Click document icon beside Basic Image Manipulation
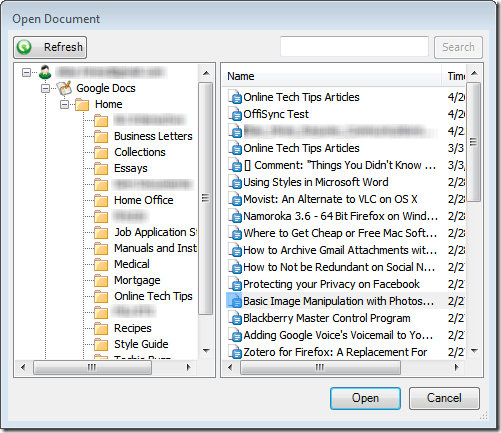The image size is (501, 433). click(x=235, y=301)
